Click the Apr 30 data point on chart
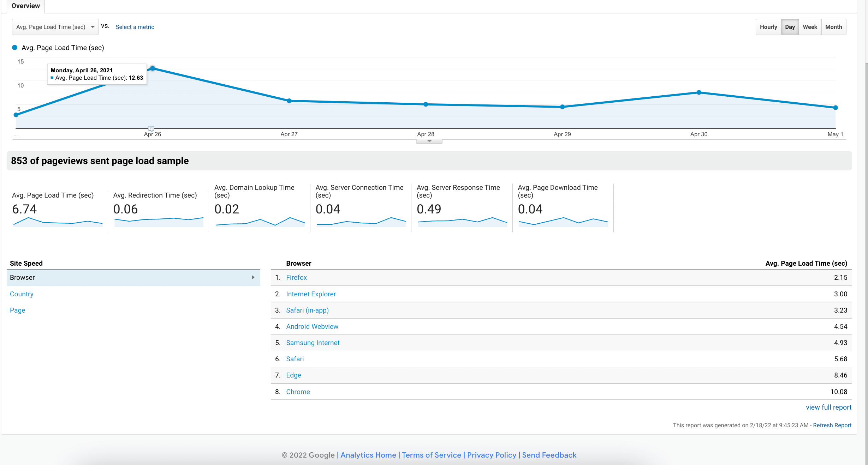This screenshot has width=868, height=465. click(699, 92)
